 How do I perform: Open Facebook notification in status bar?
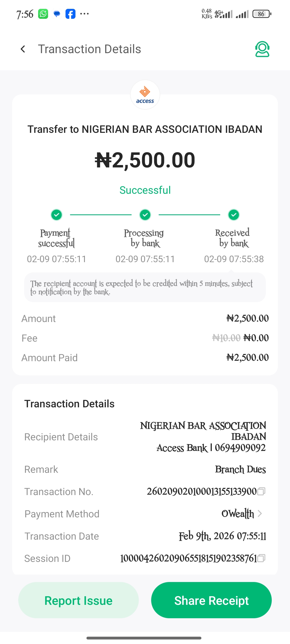(x=70, y=14)
